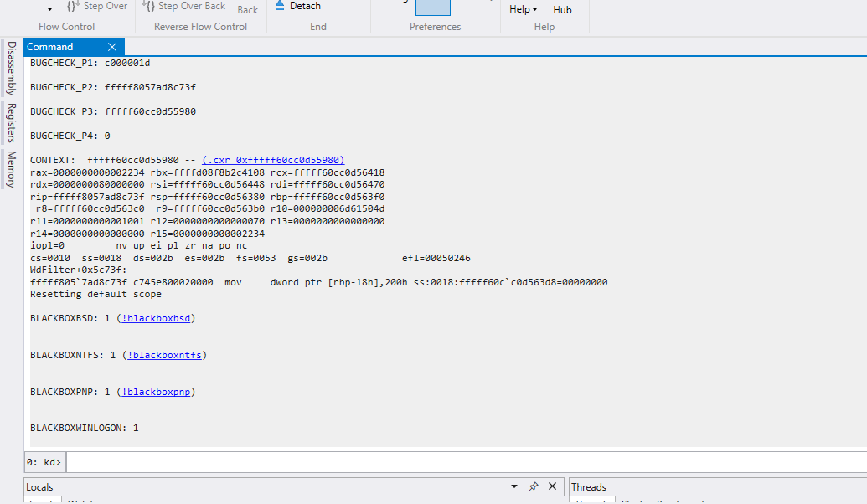Close the Locals panel
The width and height of the screenshot is (867, 504).
tap(552, 486)
